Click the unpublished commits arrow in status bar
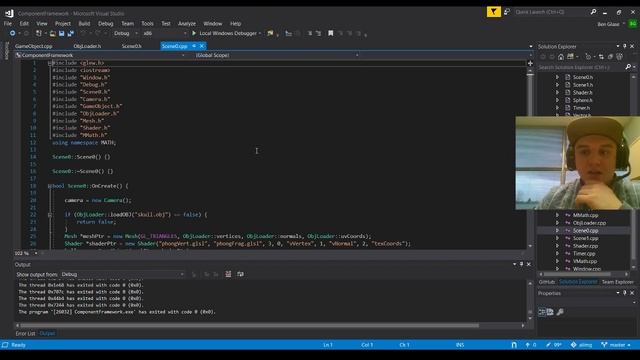 (x=531, y=345)
